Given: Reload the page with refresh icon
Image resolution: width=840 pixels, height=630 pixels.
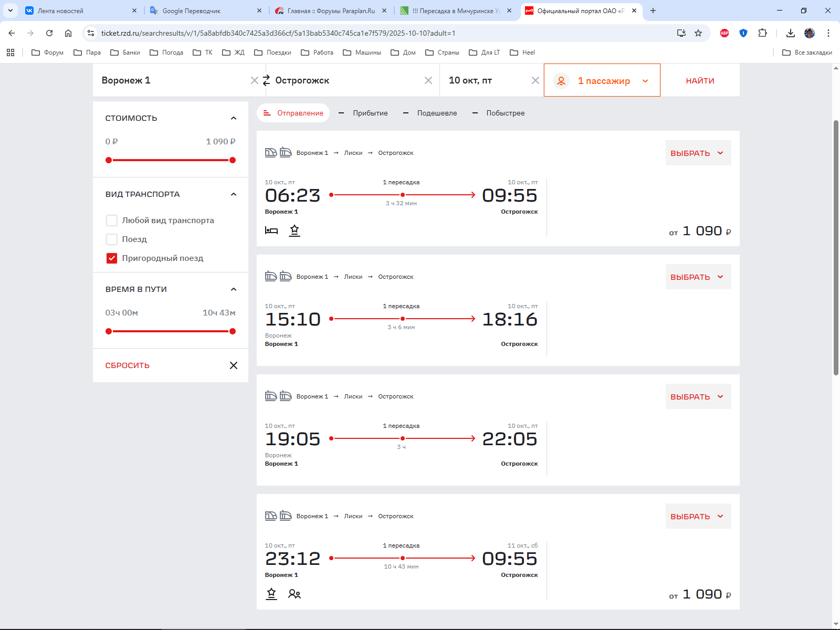Looking at the screenshot, I should coord(49,33).
